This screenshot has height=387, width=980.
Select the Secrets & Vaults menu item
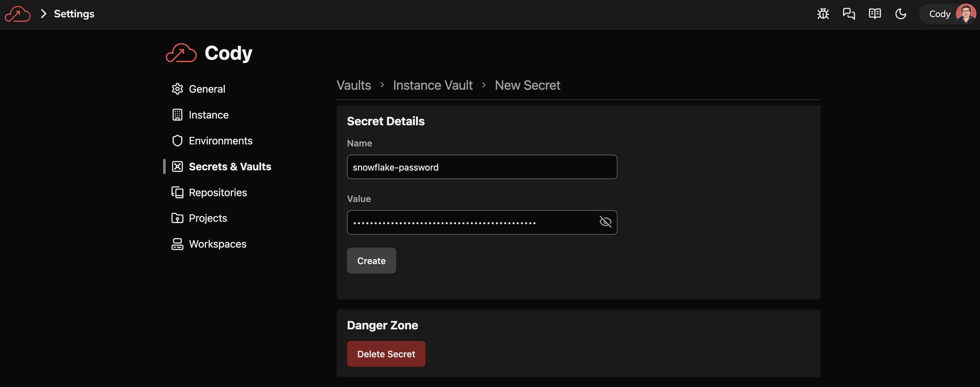coord(230,166)
